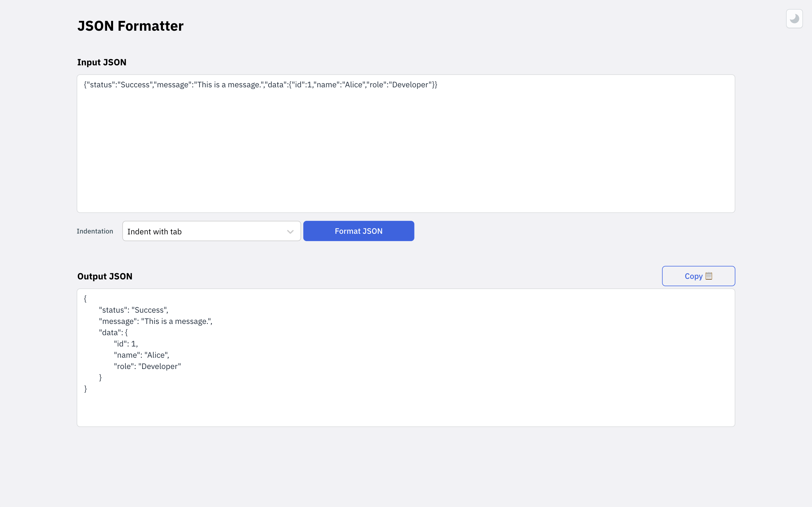Click the clipboard icon on Copy button

(709, 276)
